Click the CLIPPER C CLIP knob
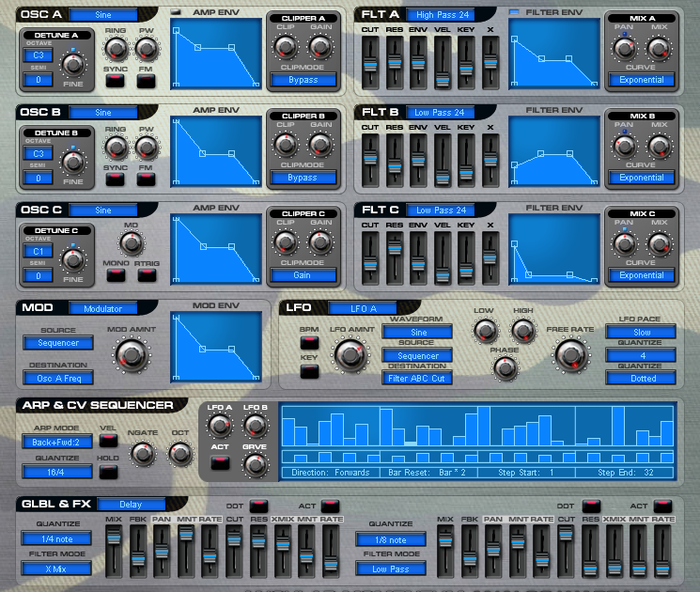Viewport: 700px width, 592px height. coord(286,242)
